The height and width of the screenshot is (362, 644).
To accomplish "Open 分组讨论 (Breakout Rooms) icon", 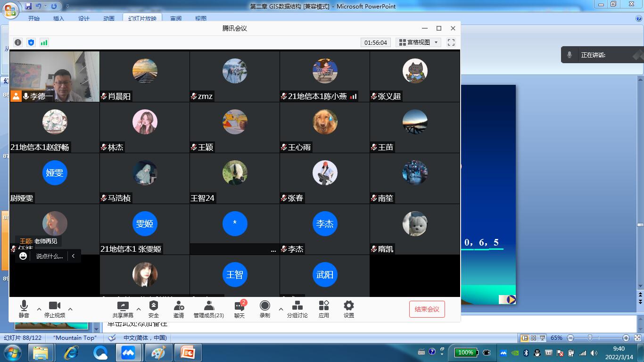I will pos(297,309).
